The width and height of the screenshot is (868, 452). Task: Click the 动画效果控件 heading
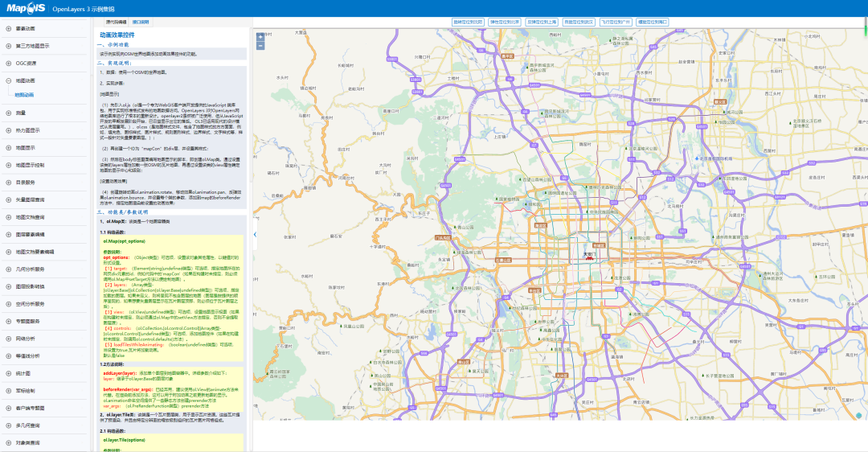tap(117, 35)
